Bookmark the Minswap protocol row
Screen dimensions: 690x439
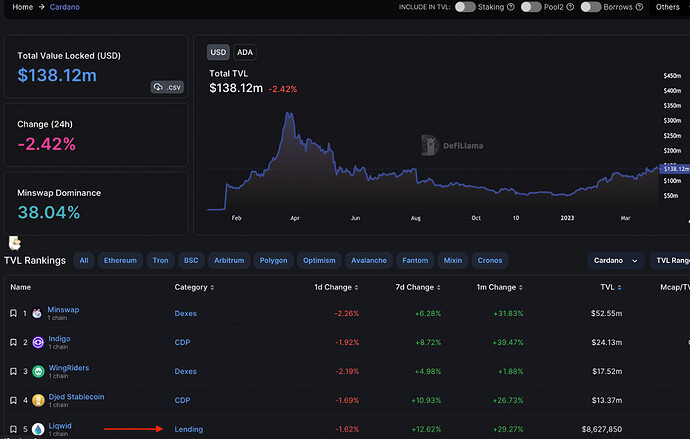click(13, 313)
